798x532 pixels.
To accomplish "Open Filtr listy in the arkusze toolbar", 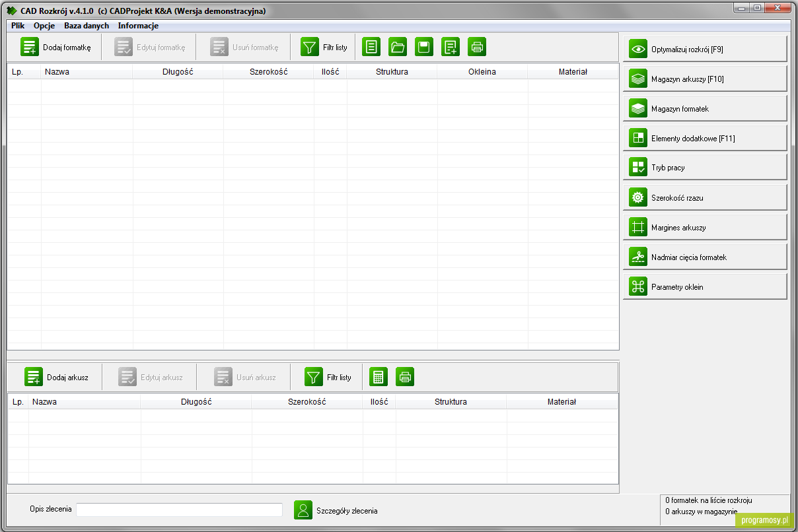I will coord(328,377).
